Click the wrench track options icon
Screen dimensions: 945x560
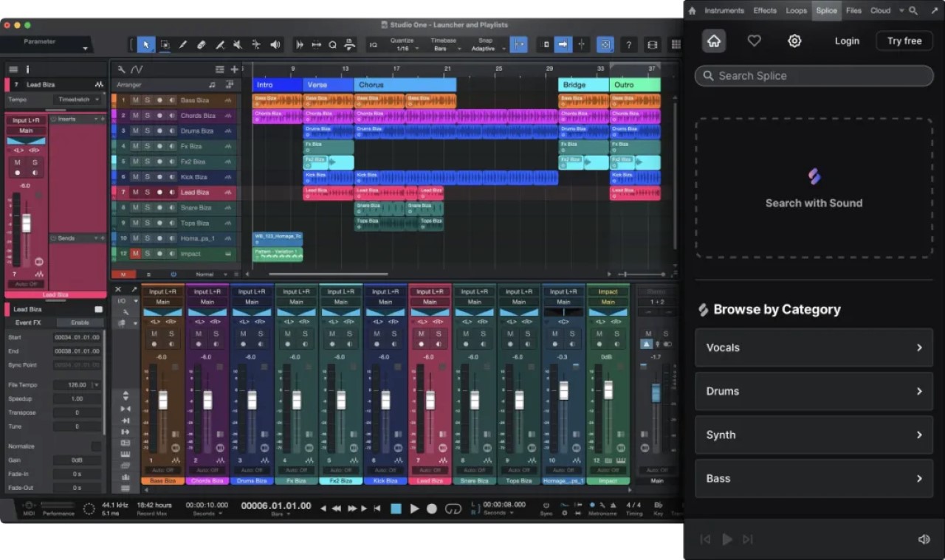(x=122, y=69)
